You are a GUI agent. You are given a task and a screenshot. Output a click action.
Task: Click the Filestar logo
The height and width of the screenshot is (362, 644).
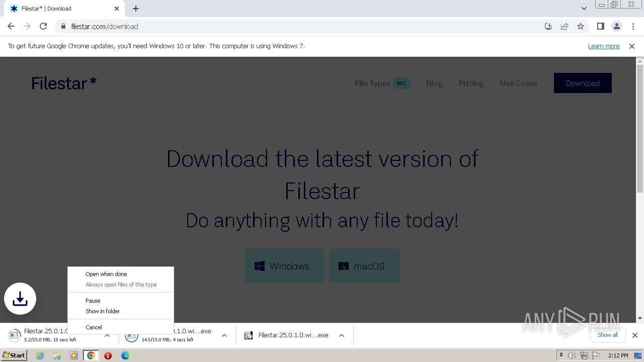pos(64,83)
